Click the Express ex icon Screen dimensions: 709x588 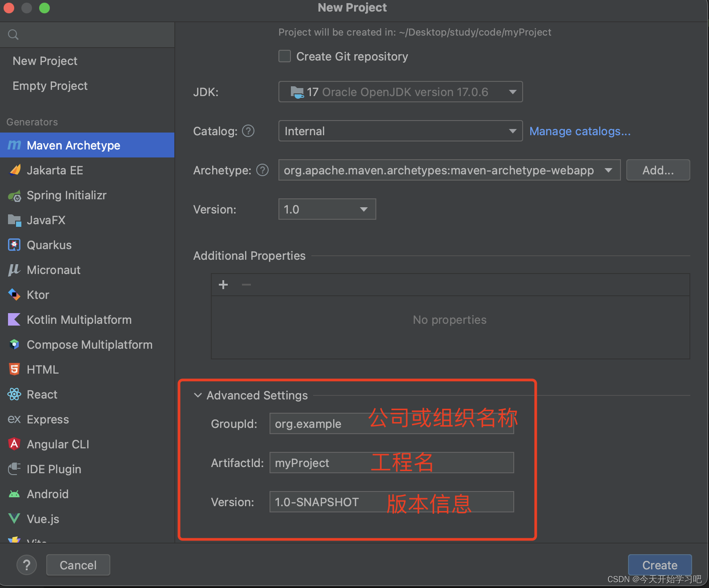click(x=14, y=419)
